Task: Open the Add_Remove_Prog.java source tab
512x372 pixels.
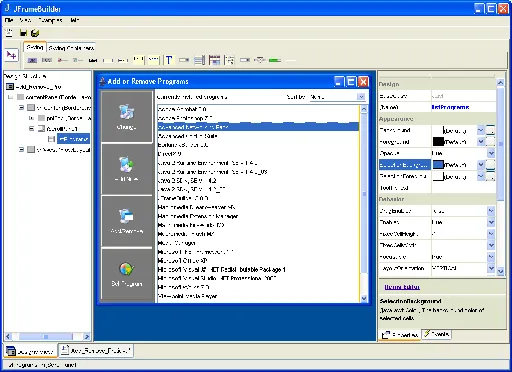Action: coord(96,351)
